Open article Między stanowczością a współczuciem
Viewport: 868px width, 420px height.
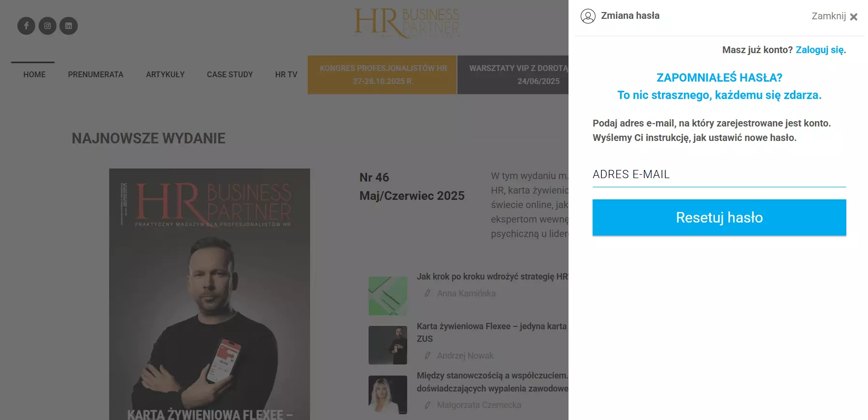point(493,382)
